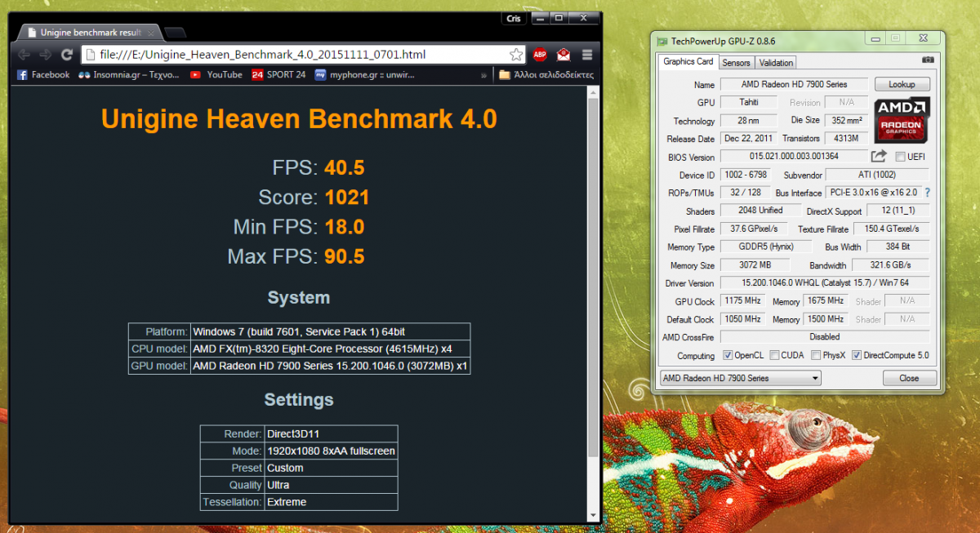Open the YouTube bookmark
Screen dimensions: 980x533
click(216, 74)
